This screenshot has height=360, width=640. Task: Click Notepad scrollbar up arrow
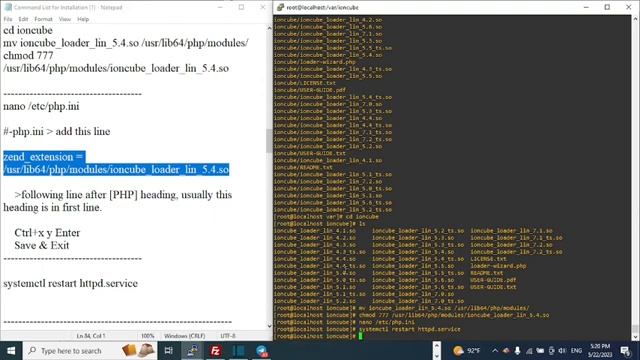tap(269, 28)
